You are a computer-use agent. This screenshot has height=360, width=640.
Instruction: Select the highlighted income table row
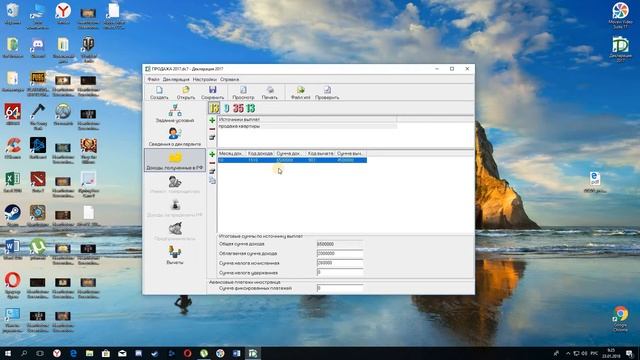point(292,160)
